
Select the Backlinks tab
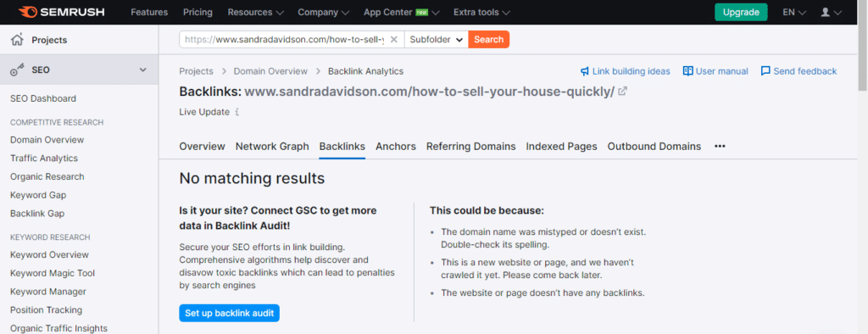342,146
